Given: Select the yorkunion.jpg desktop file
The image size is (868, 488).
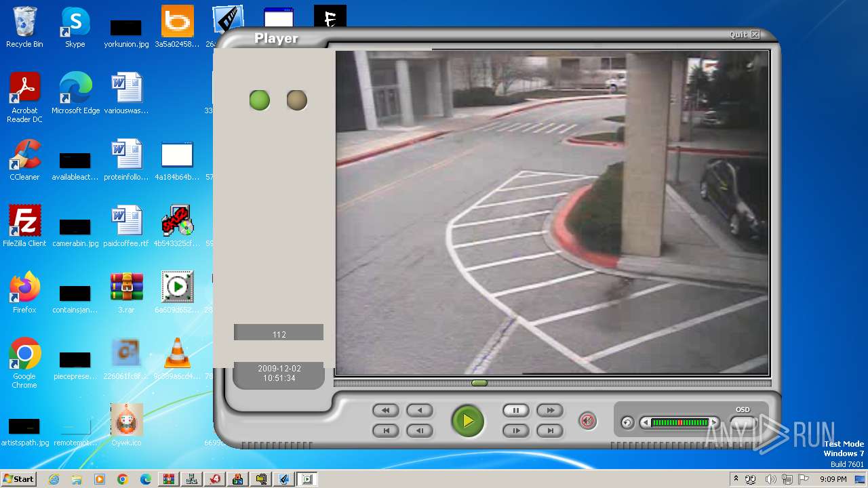Looking at the screenshot, I should pyautogui.click(x=126, y=33).
